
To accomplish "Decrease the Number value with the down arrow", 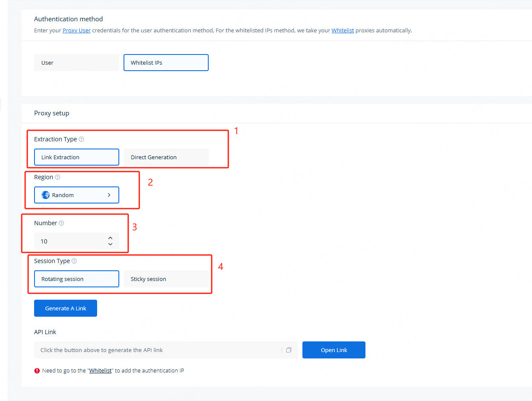I will [110, 244].
